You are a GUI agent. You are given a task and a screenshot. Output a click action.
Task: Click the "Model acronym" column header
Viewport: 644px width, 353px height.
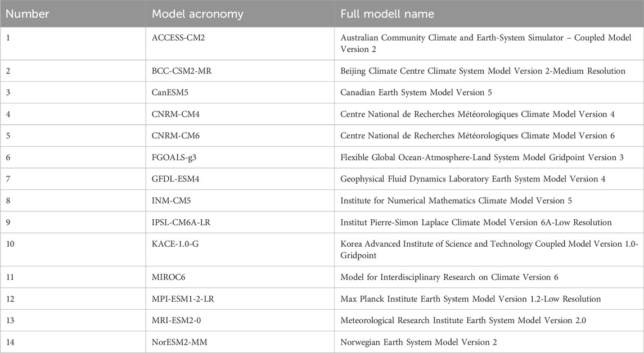point(198,14)
